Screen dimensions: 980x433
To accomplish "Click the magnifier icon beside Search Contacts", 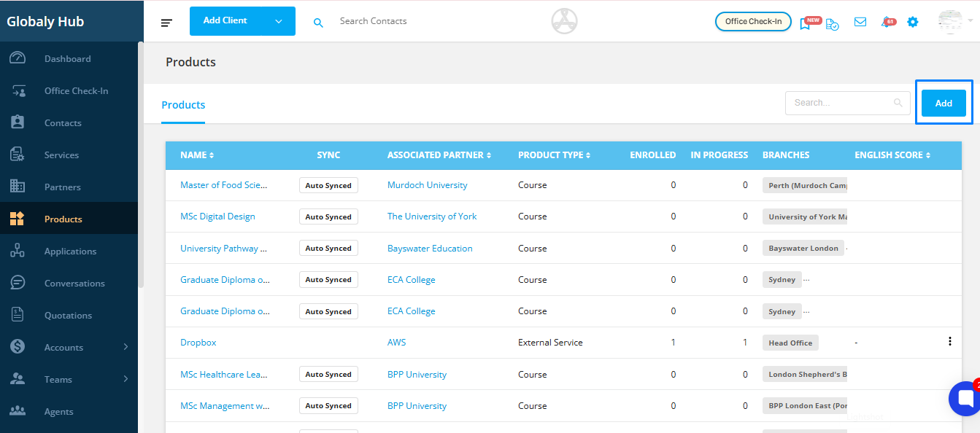I will point(318,23).
